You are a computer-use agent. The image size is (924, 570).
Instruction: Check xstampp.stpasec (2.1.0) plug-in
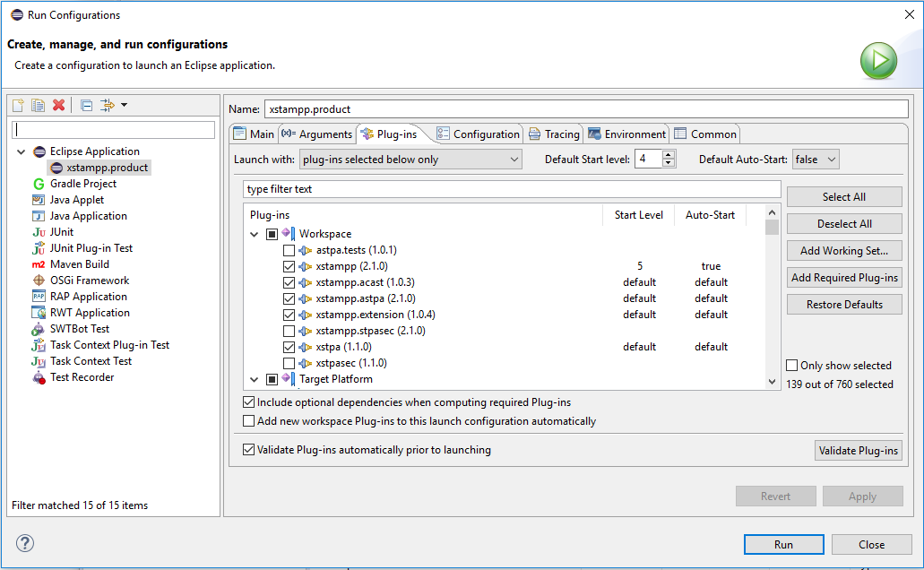tap(289, 332)
